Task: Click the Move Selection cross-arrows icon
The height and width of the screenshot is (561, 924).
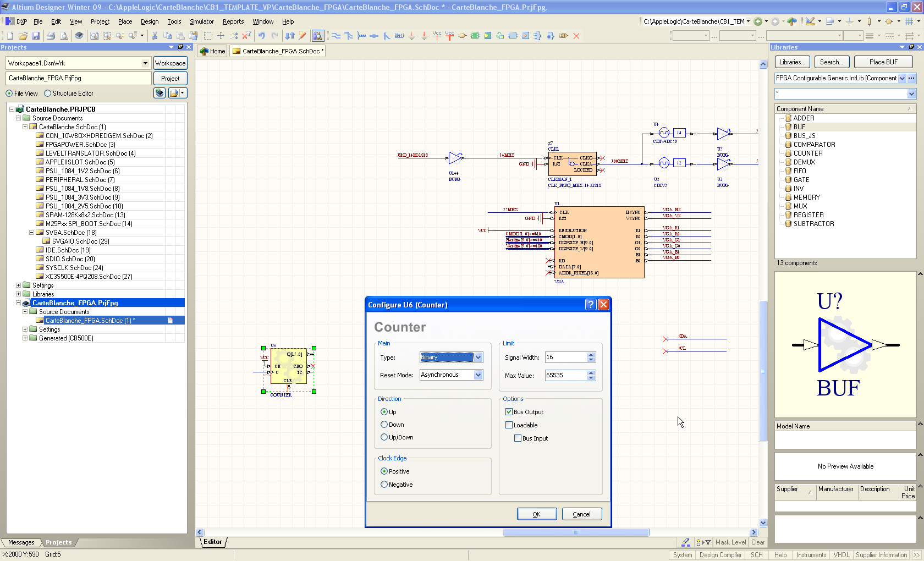Action: click(221, 36)
